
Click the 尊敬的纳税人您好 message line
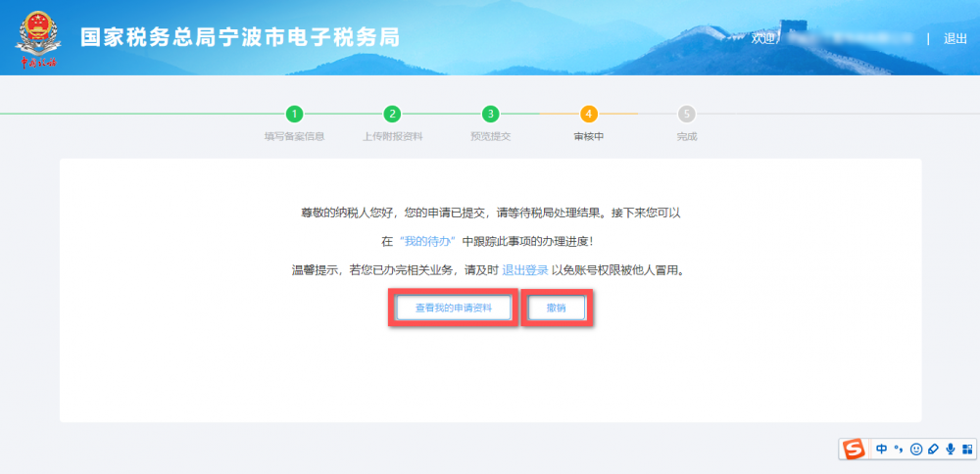[491, 213]
